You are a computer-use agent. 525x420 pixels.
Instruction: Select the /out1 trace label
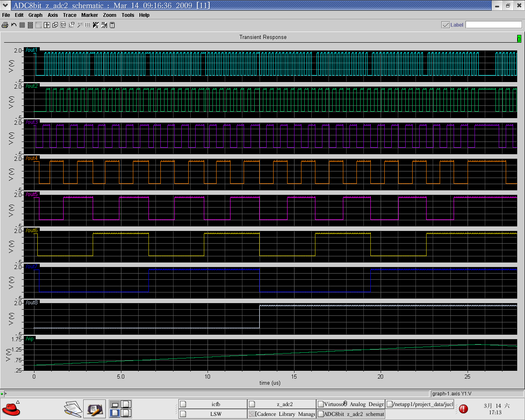click(x=32, y=50)
